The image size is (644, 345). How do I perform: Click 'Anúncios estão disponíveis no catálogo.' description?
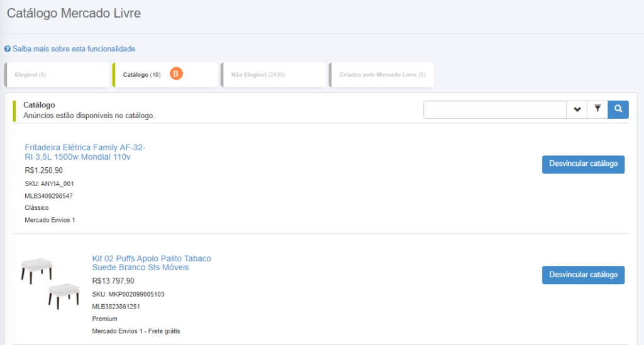coord(89,116)
